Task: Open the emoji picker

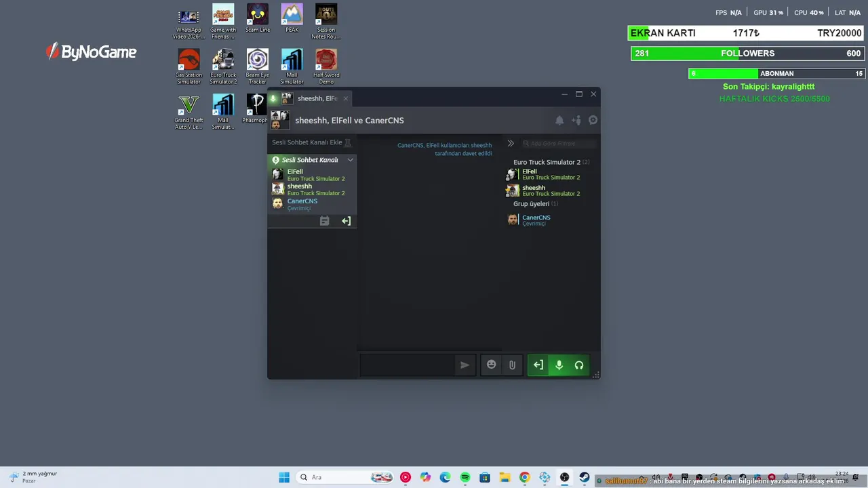Action: click(x=492, y=365)
